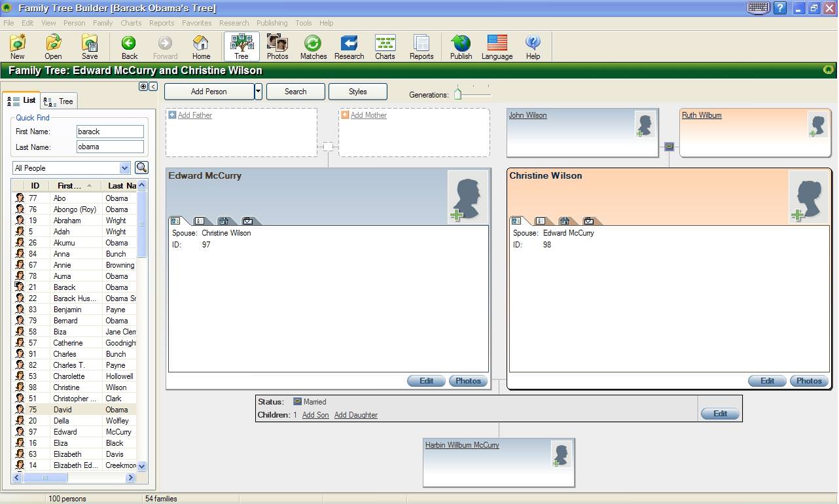Select Barack Obama row ID 21

click(74, 287)
